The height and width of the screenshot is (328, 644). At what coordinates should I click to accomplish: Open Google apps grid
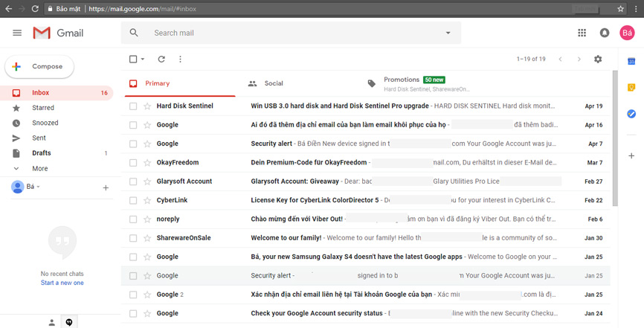(582, 33)
